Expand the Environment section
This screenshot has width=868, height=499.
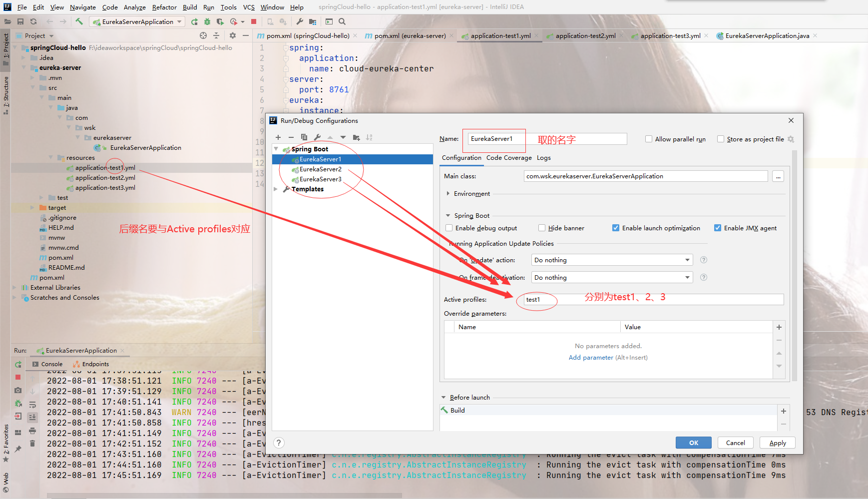click(448, 194)
